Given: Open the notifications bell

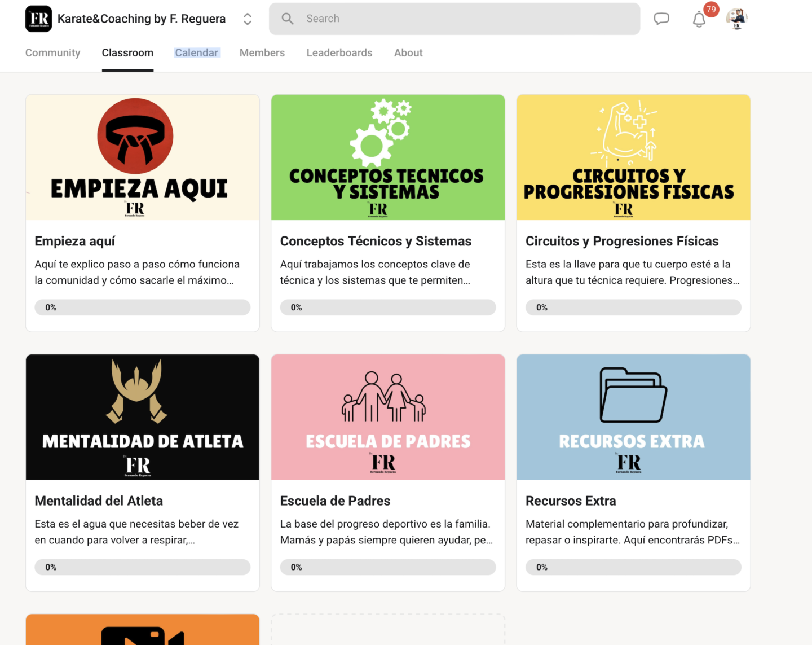Looking at the screenshot, I should [699, 19].
